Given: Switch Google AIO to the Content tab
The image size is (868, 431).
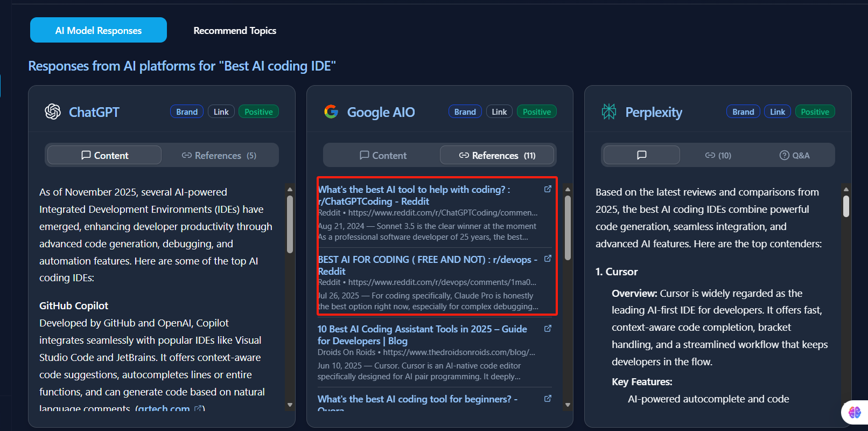Looking at the screenshot, I should [383, 155].
